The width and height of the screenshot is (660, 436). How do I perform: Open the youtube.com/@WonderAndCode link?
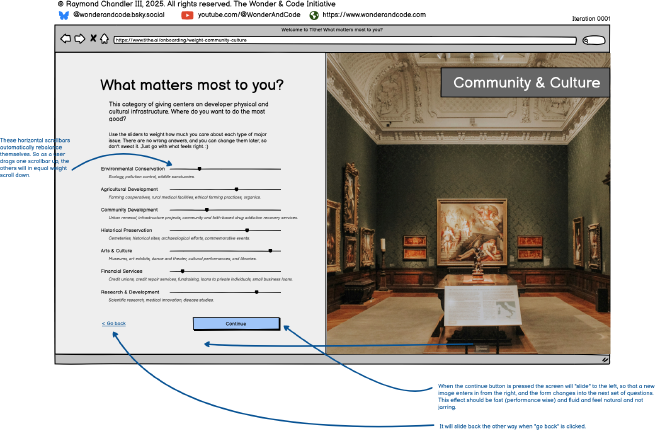coord(249,15)
